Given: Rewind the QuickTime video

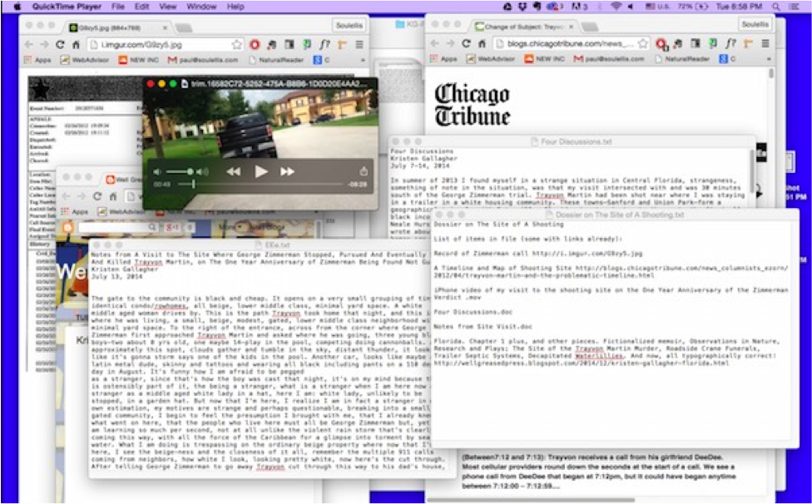Looking at the screenshot, I should click(x=234, y=172).
